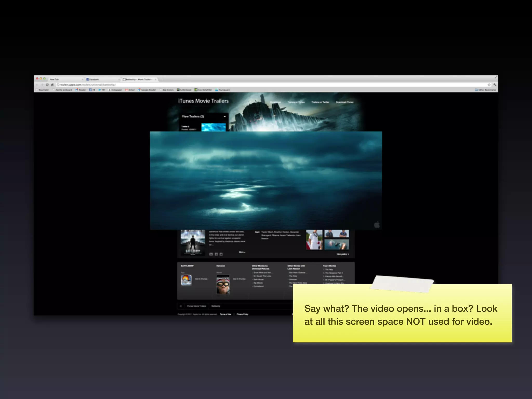Expand the Other Bookmarks folder

coord(486,90)
